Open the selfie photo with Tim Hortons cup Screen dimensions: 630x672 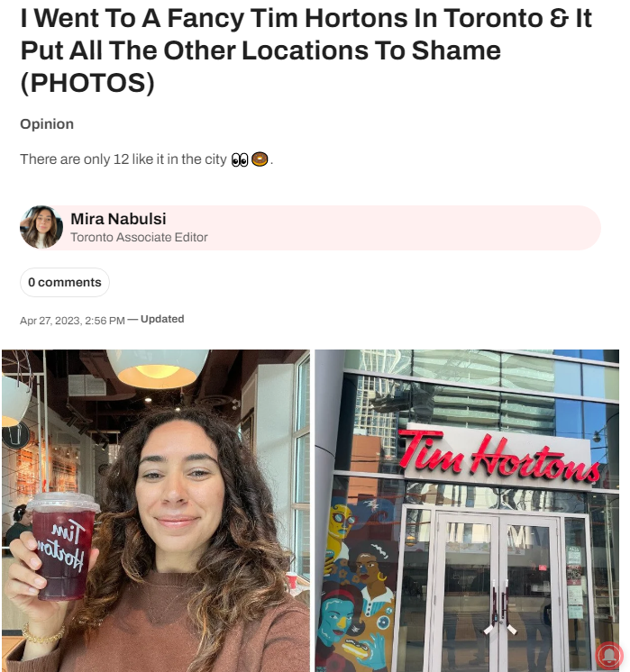point(156,511)
